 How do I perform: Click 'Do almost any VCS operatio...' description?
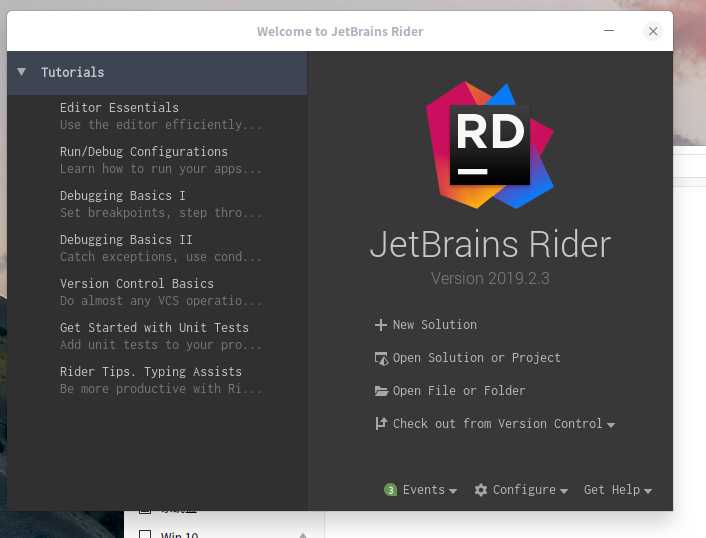[x=161, y=301]
